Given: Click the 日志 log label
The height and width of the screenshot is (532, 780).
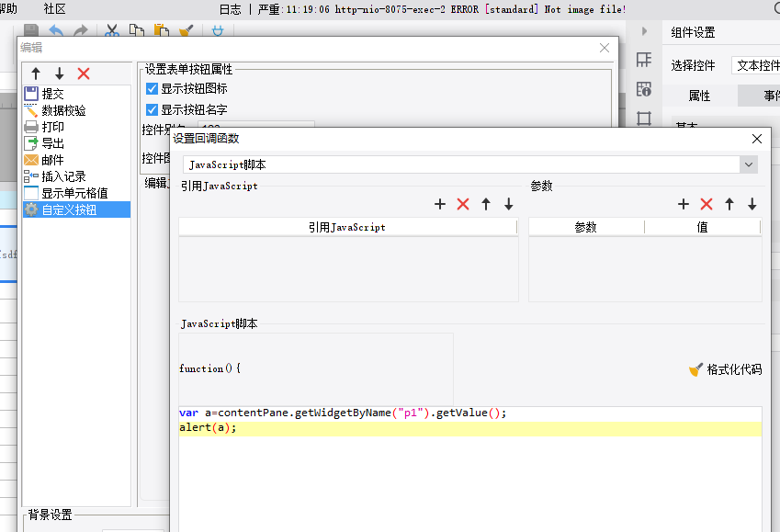Looking at the screenshot, I should click(231, 9).
